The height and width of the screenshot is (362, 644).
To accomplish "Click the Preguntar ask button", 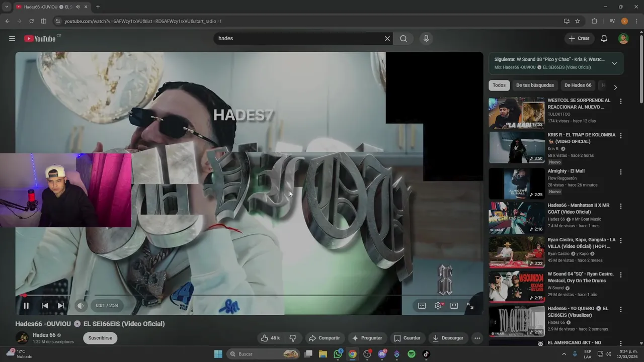I will click(367, 338).
